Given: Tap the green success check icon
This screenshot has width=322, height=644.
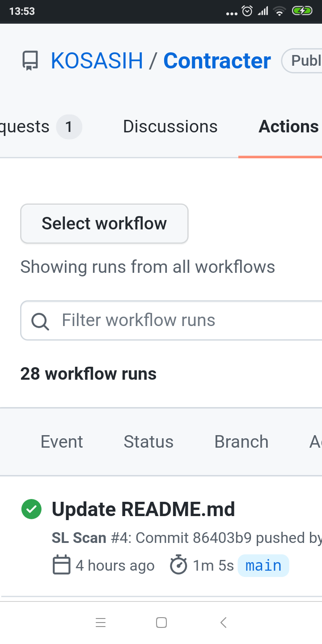Looking at the screenshot, I should tap(31, 509).
